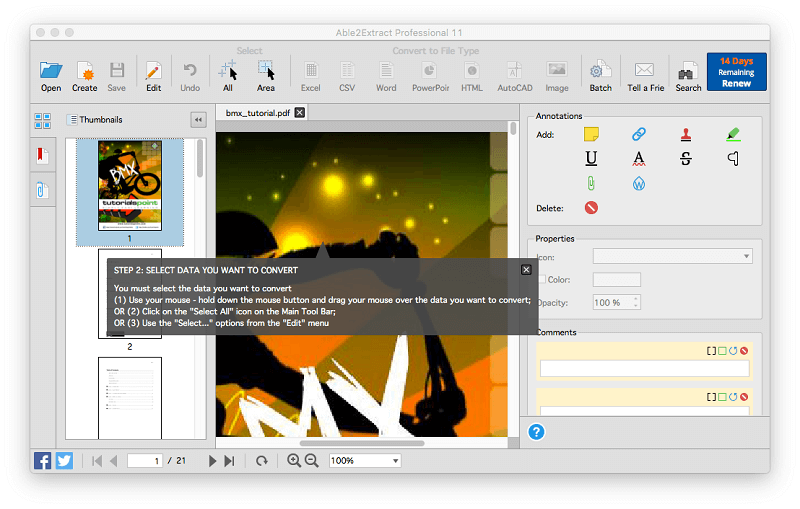Image resolution: width=800 pixels, height=509 pixels.
Task: Go to the next page
Action: coord(212,461)
